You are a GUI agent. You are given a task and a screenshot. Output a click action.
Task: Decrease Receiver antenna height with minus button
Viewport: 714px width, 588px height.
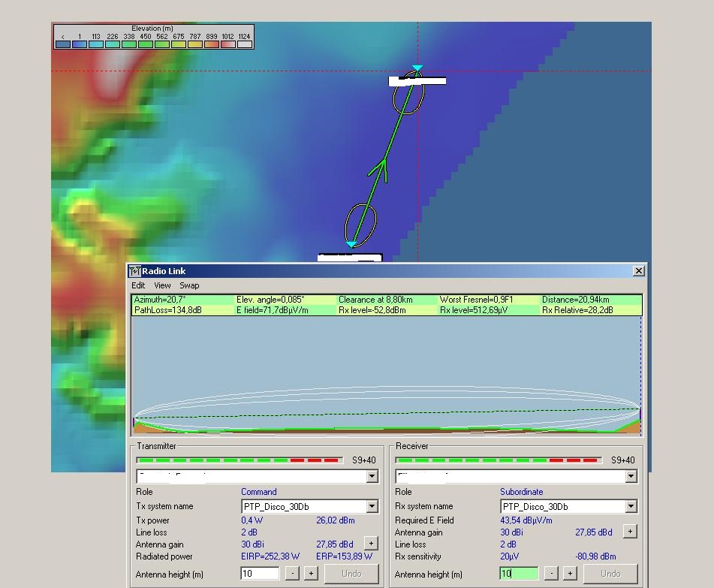click(x=551, y=574)
